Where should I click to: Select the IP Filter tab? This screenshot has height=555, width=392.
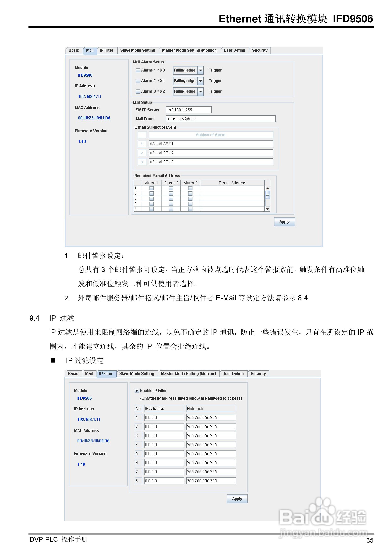[x=106, y=373]
